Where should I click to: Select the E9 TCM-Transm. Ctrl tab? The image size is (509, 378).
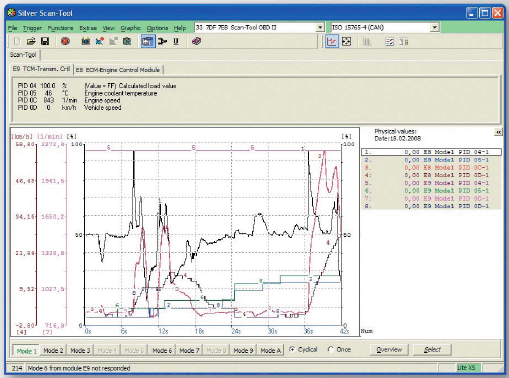tap(41, 69)
